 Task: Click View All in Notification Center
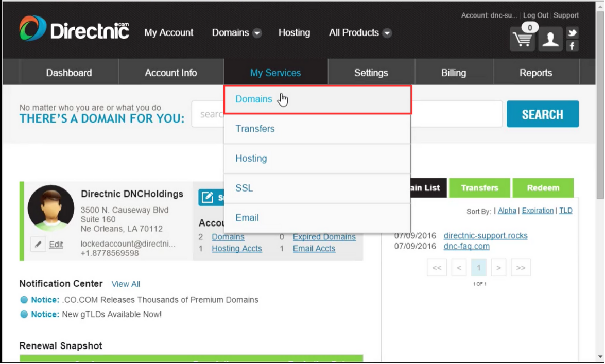tap(126, 284)
